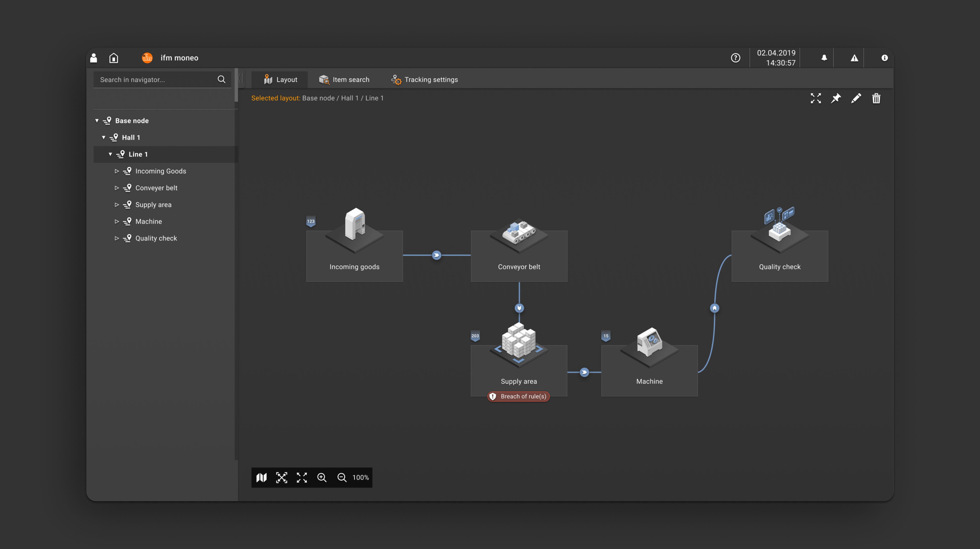This screenshot has height=549, width=980.
Task: Toggle Line 1 visibility in navigator
Action: click(110, 154)
